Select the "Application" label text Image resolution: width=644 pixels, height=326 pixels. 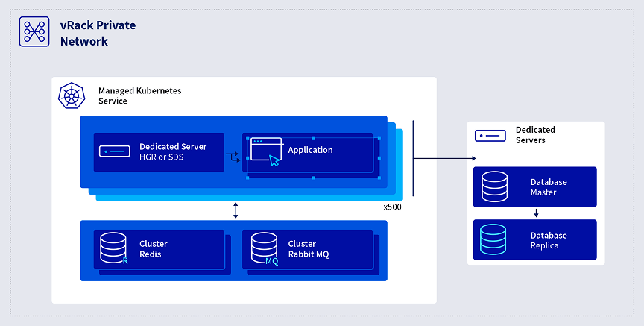point(310,150)
